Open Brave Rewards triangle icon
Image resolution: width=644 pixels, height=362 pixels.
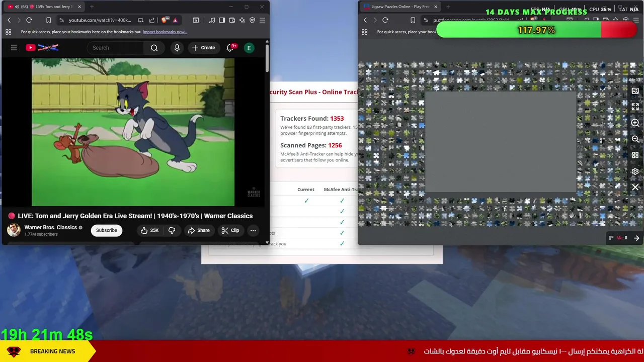coord(175,20)
